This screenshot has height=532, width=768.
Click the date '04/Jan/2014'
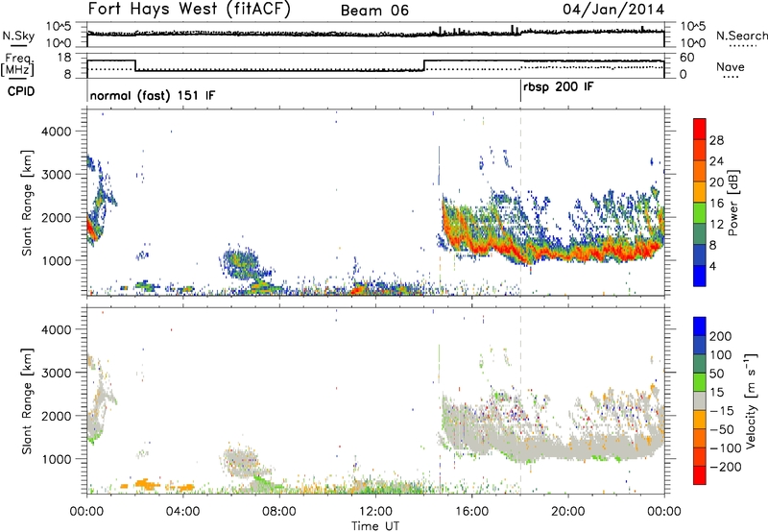click(x=613, y=9)
